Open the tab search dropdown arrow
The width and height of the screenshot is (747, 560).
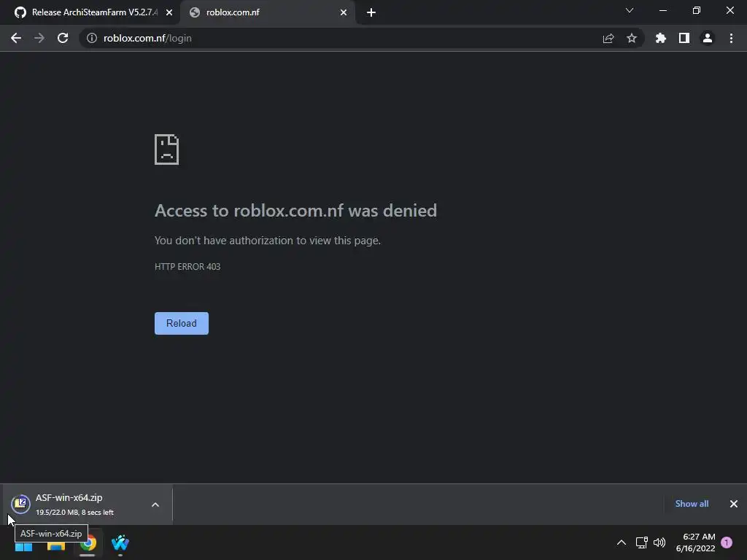[630, 10]
